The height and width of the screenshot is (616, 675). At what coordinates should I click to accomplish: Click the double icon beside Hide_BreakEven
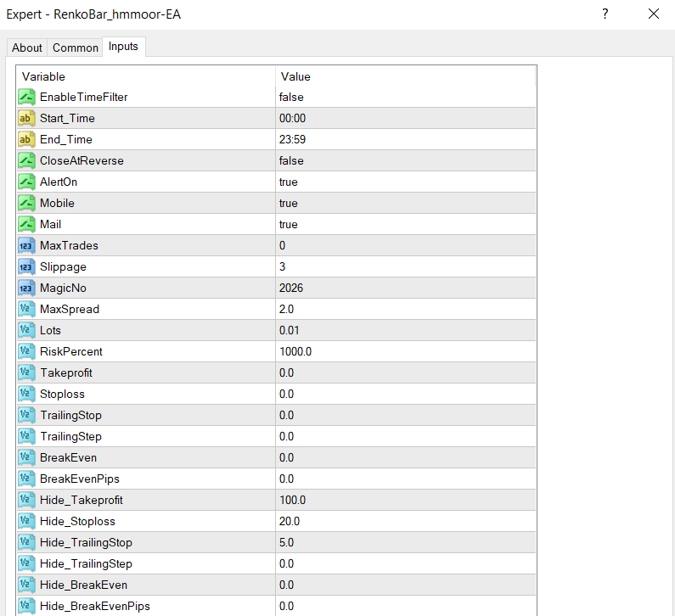(26, 585)
